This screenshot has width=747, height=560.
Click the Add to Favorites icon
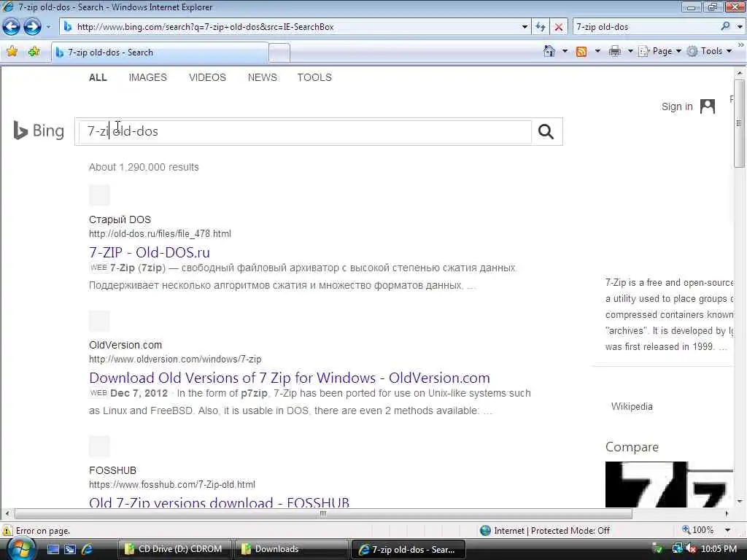click(x=34, y=52)
